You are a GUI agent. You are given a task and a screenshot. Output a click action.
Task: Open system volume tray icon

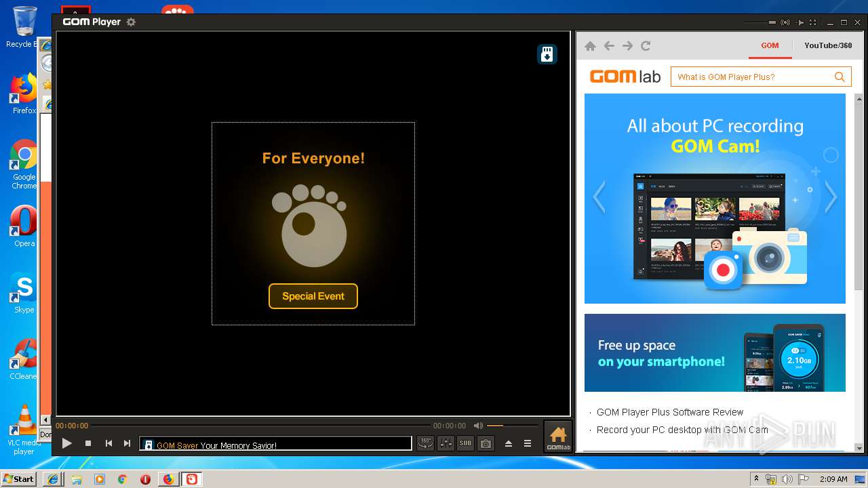click(x=787, y=479)
